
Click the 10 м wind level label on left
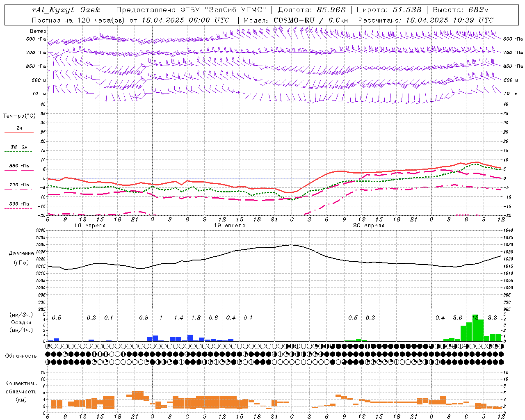39,94
